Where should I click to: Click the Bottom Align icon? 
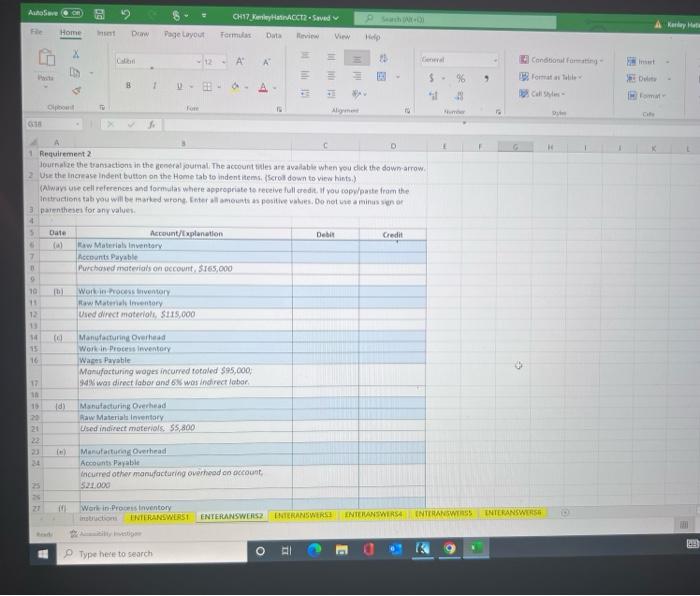(357, 58)
